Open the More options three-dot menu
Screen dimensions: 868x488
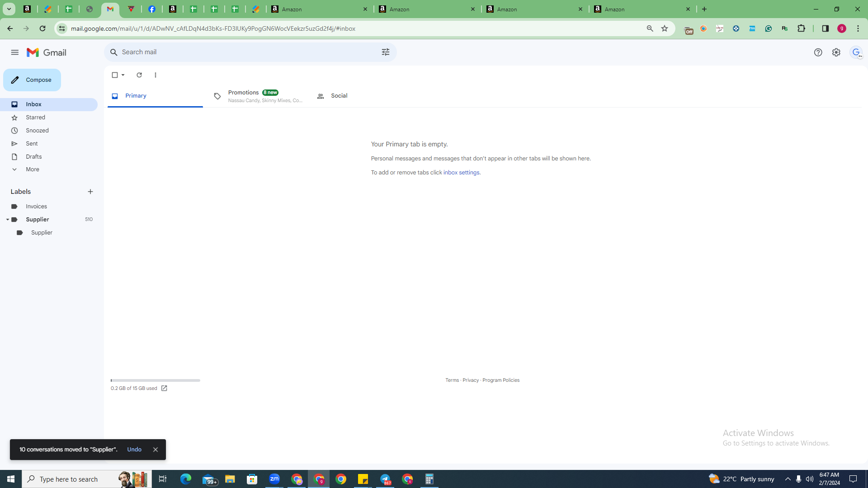(x=156, y=75)
